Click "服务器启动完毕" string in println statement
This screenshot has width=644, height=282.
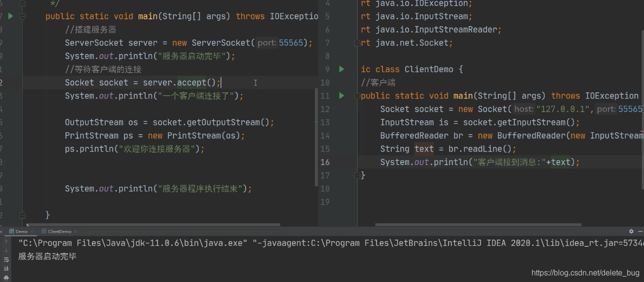point(192,56)
